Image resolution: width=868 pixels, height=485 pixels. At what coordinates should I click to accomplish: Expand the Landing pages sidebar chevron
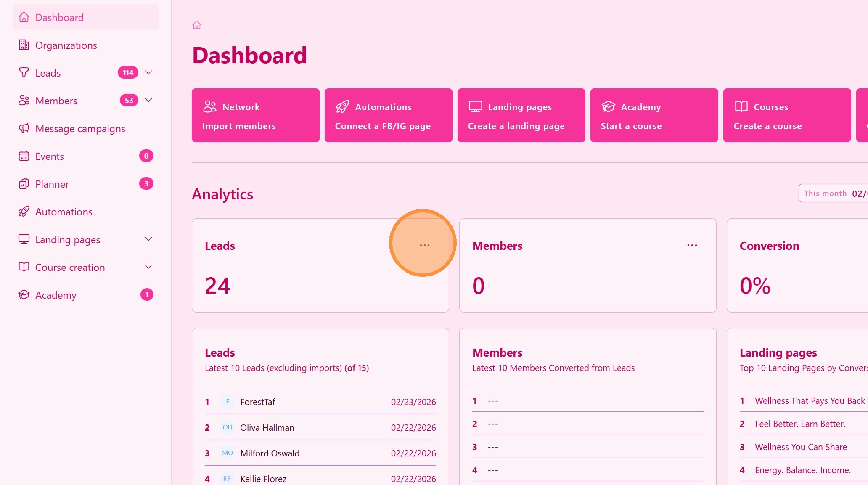(148, 239)
